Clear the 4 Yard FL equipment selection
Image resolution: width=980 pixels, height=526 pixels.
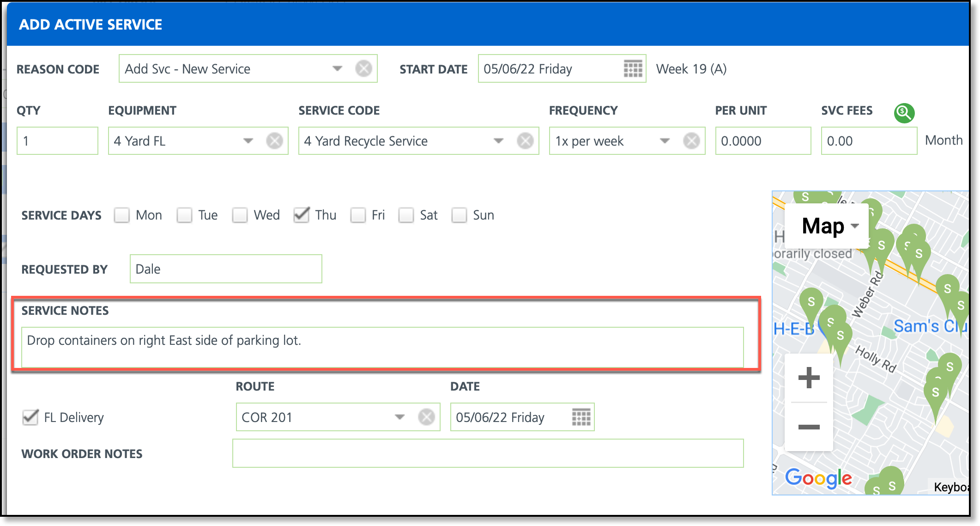(274, 141)
